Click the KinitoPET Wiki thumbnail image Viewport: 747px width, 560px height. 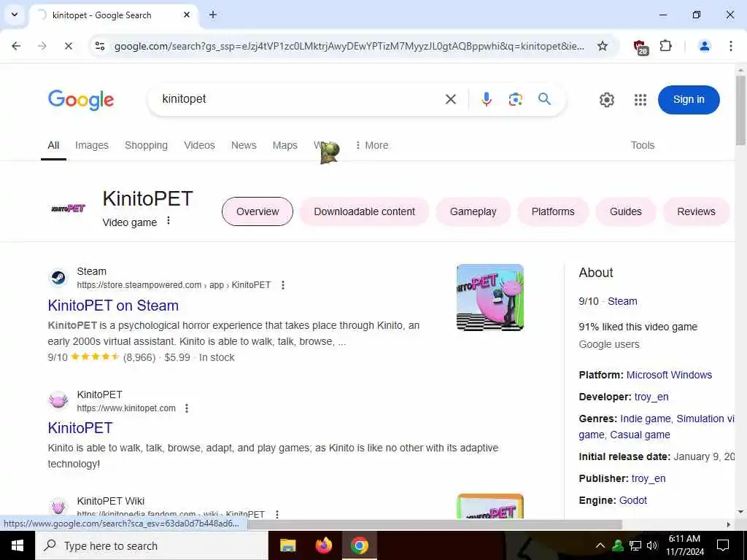(489, 506)
